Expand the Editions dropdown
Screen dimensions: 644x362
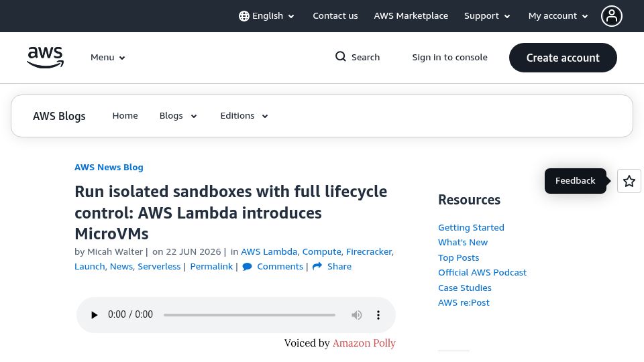click(244, 116)
